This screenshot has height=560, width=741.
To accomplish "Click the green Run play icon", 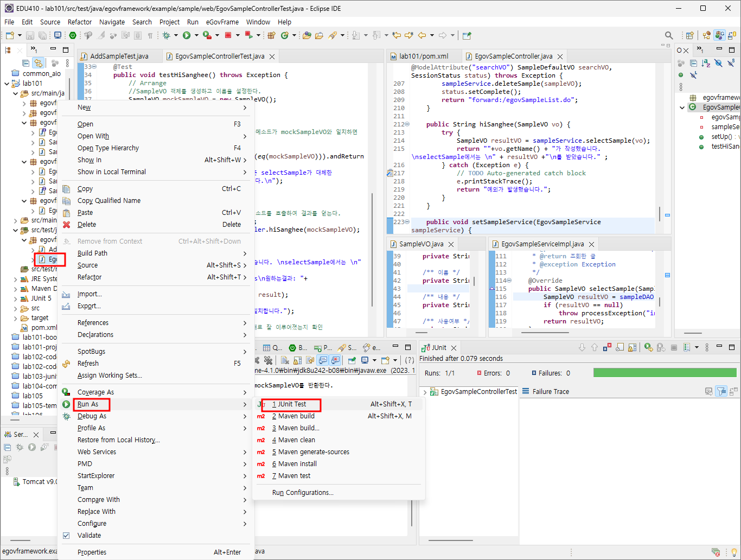I will (187, 35).
